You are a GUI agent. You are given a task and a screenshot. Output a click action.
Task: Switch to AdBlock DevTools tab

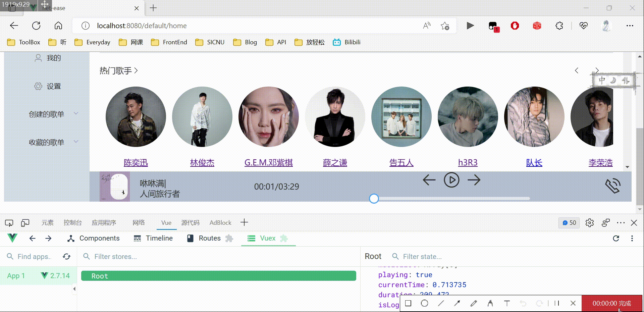[x=220, y=223]
